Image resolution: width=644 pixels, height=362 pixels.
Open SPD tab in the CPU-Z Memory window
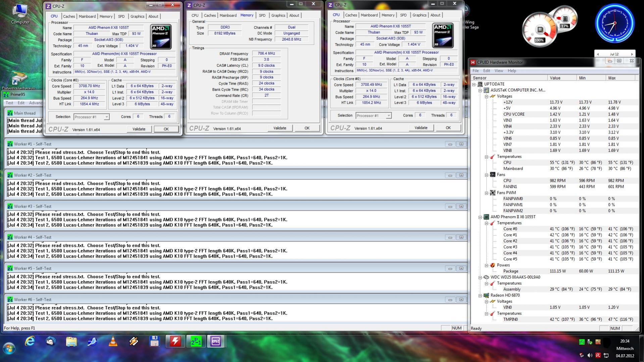click(x=262, y=15)
